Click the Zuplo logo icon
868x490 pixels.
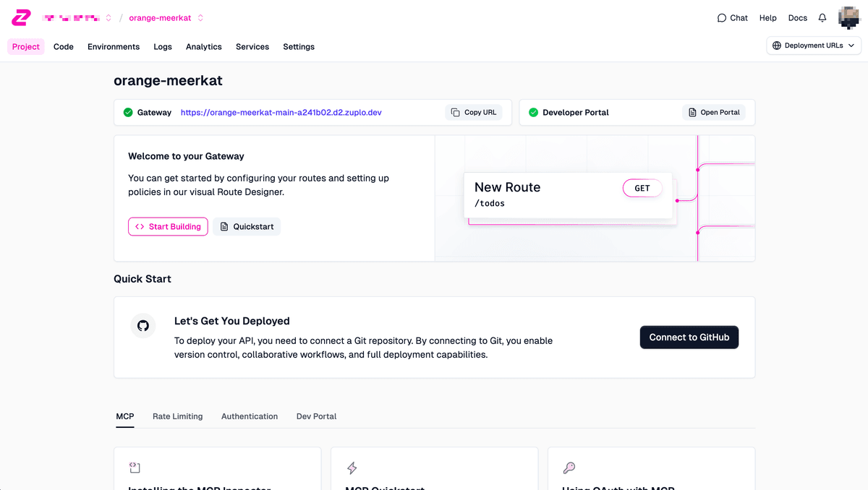[x=22, y=17]
